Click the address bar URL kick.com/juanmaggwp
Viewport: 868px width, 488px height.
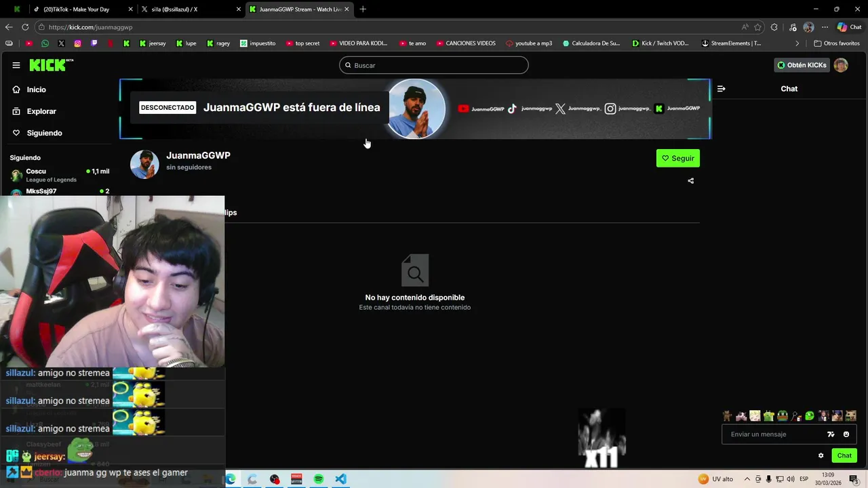90,27
